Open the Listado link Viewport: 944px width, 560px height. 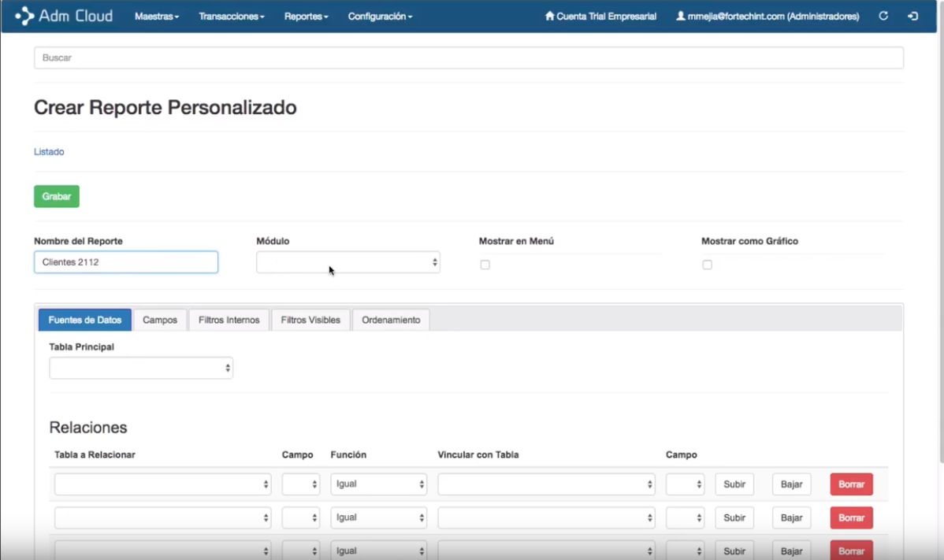pyautogui.click(x=49, y=151)
